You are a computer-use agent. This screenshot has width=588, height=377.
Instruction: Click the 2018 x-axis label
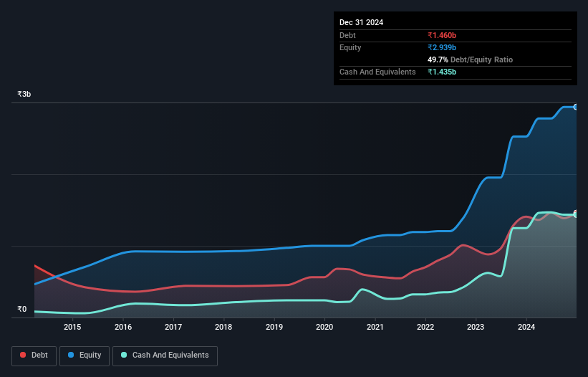(x=223, y=327)
